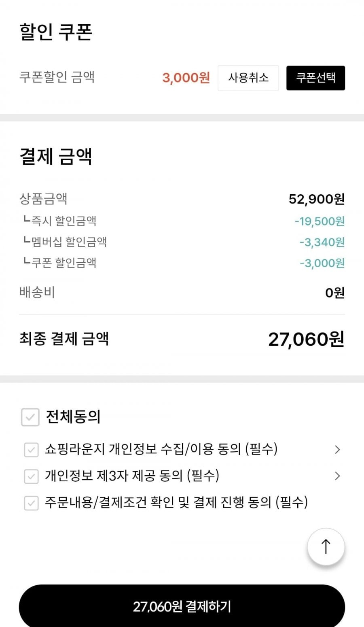The width and height of the screenshot is (364, 627).
Task: Toggle 개인정보 제3자 제공 동의 checkbox
Action: [31, 476]
